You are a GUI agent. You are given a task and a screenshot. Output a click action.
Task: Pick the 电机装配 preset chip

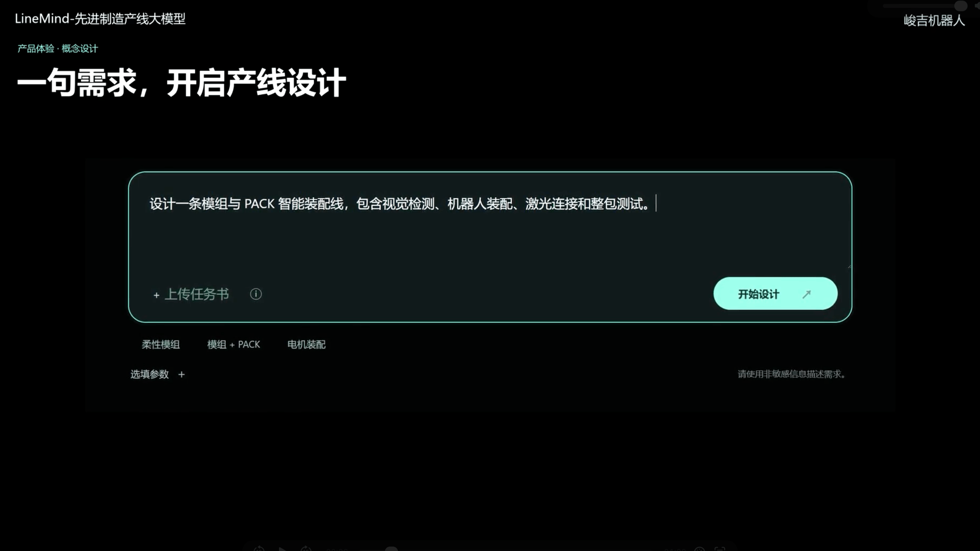pyautogui.click(x=306, y=344)
